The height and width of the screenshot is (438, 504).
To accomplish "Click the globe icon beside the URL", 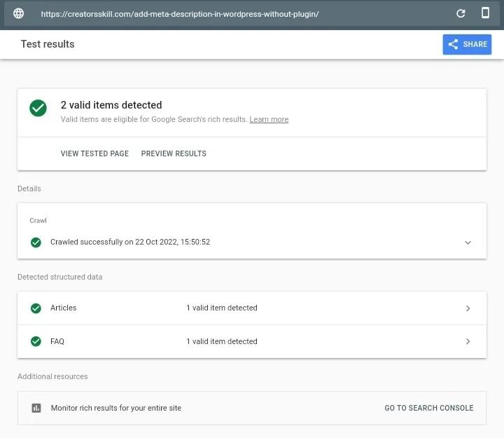I will (19, 13).
